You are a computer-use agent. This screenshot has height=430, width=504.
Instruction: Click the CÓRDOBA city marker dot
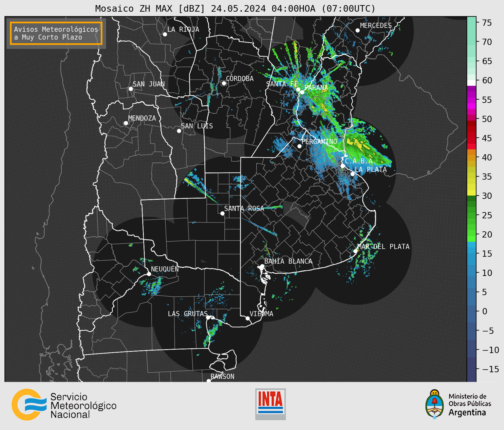(x=224, y=83)
